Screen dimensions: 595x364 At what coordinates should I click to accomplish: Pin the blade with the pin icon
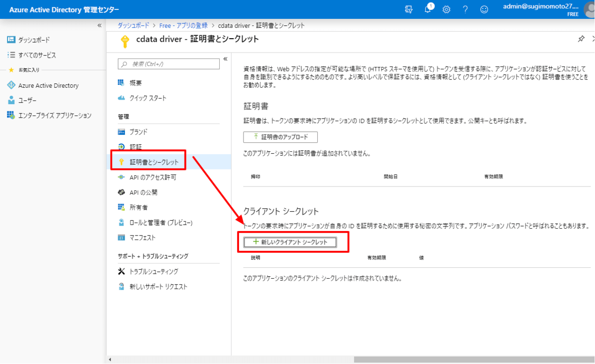tap(581, 39)
